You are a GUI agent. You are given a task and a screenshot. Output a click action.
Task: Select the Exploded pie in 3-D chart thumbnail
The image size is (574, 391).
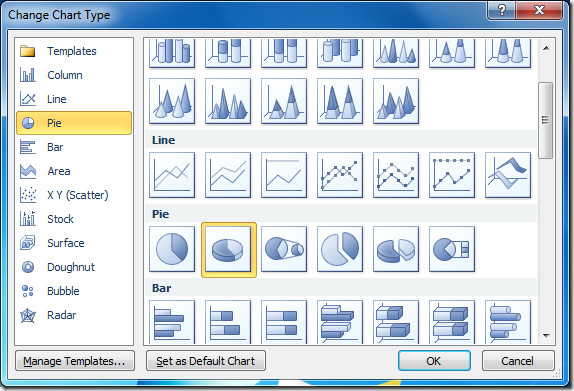(396, 249)
